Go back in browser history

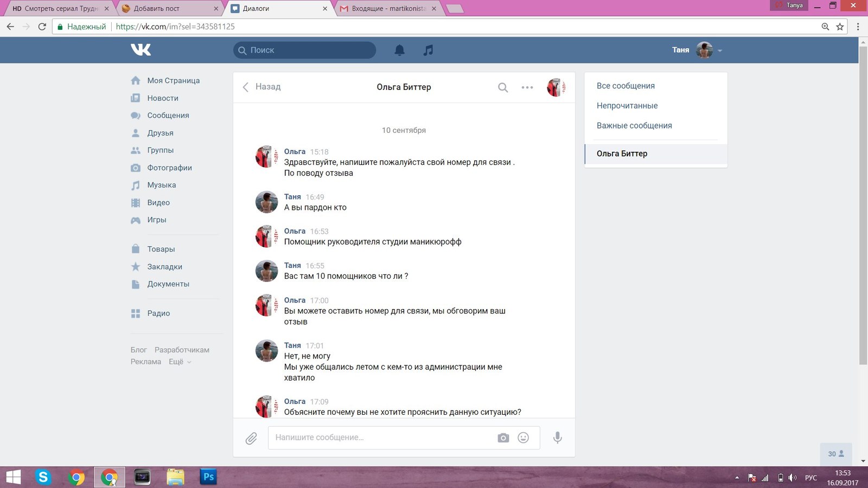[x=10, y=27]
